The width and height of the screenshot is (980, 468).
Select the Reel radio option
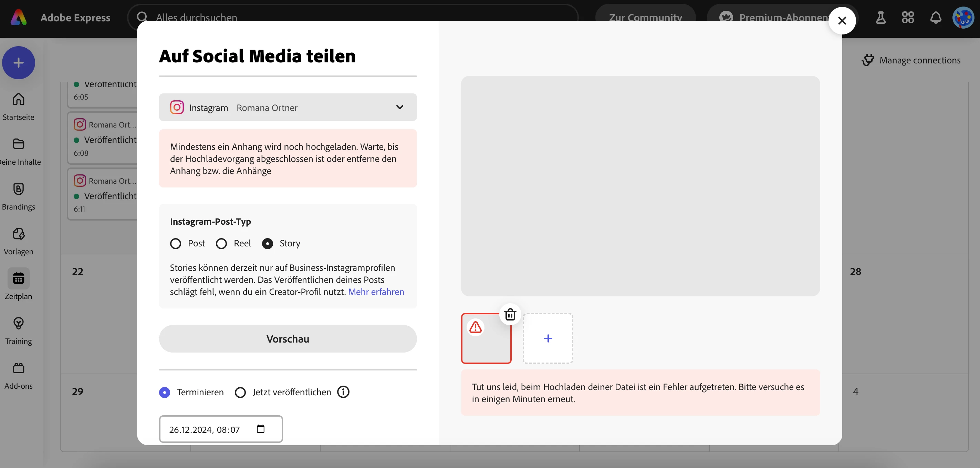(221, 244)
